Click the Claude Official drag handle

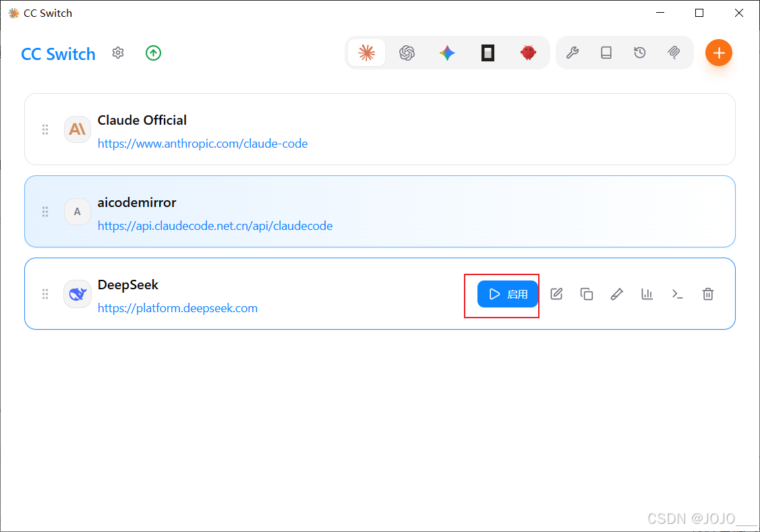coord(45,129)
